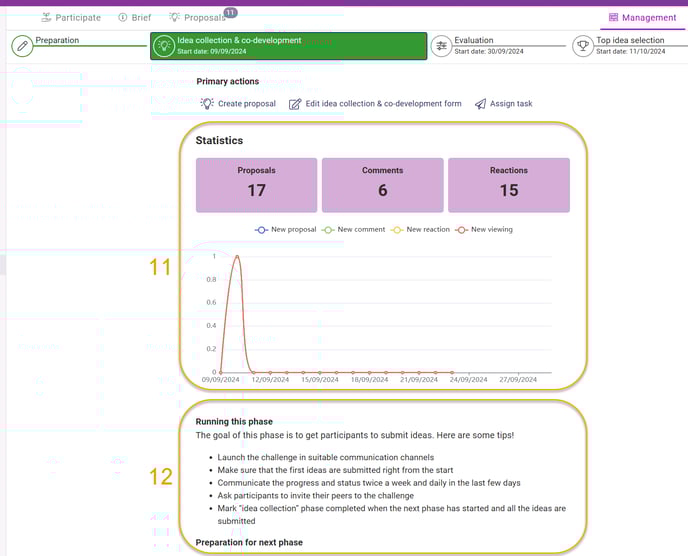Click the 21/09/2024 axis label
688x556 pixels.
point(419,380)
